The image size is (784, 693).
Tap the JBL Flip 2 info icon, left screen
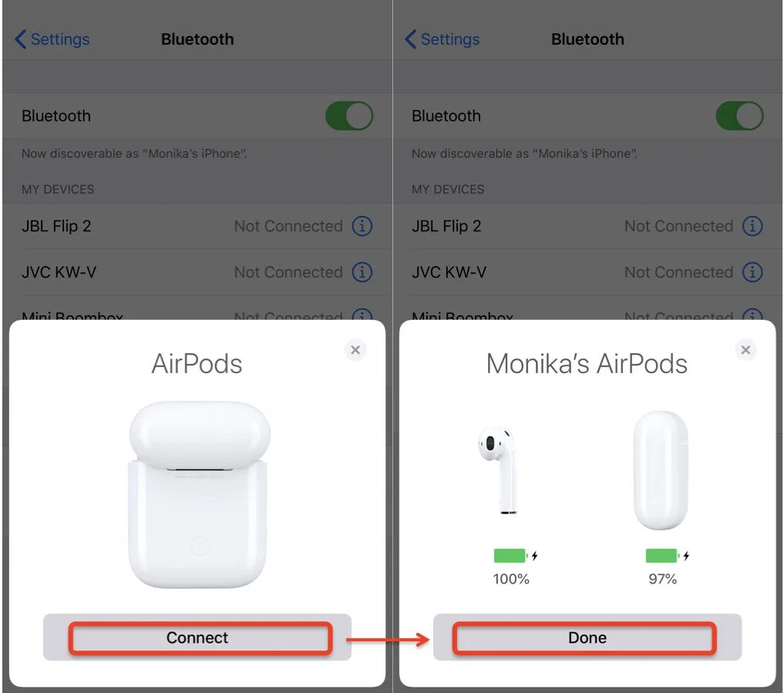tap(362, 226)
